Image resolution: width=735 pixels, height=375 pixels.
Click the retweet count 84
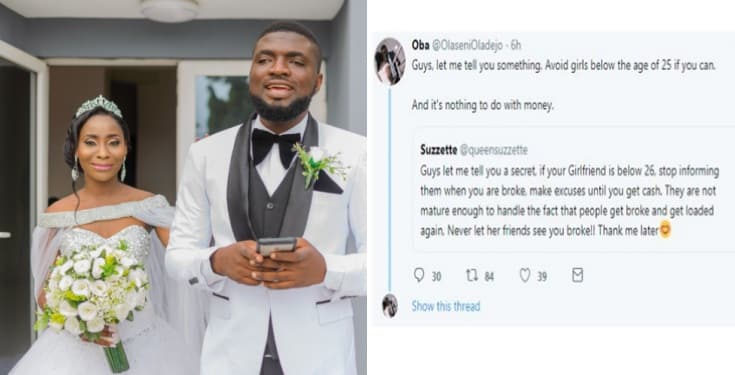click(x=489, y=277)
